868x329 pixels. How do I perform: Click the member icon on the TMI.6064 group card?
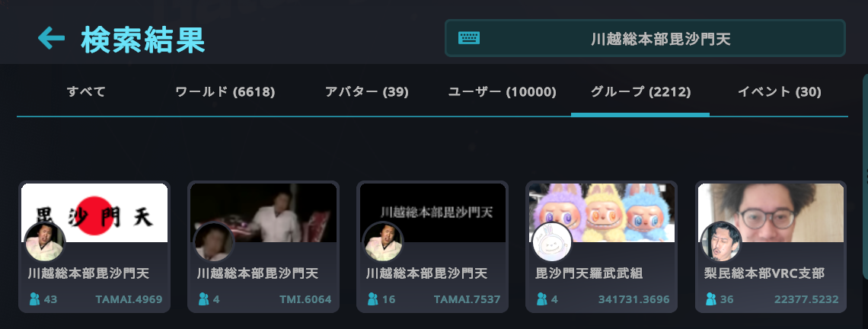click(x=203, y=299)
